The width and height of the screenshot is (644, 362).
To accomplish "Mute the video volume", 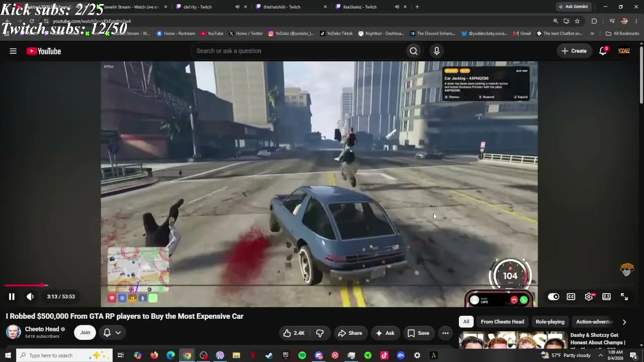I will [30, 297].
